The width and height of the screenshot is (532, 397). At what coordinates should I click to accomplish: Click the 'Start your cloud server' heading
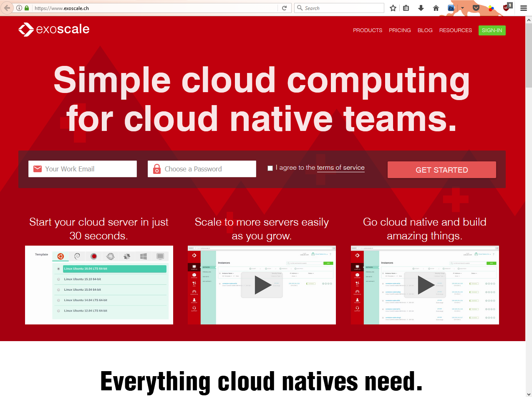point(99,229)
